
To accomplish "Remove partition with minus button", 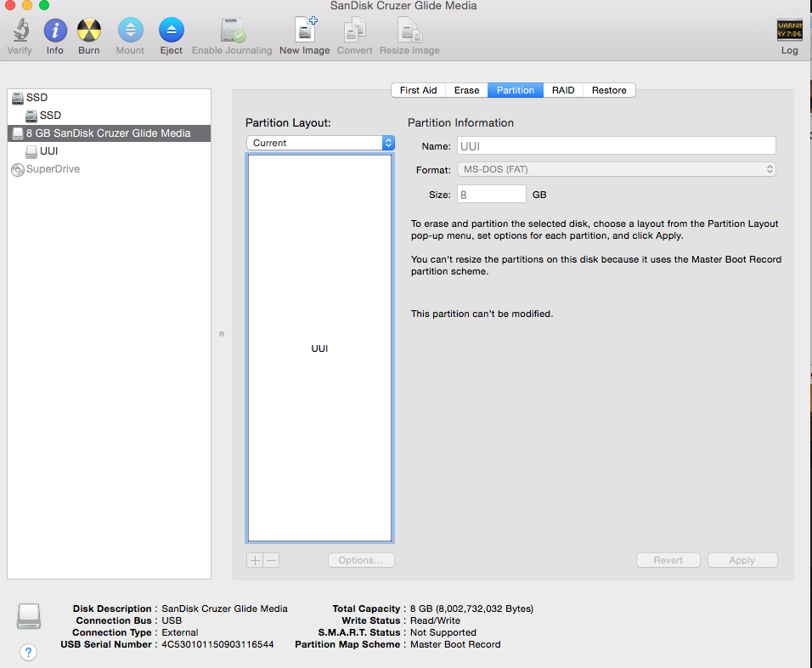I will (271, 560).
